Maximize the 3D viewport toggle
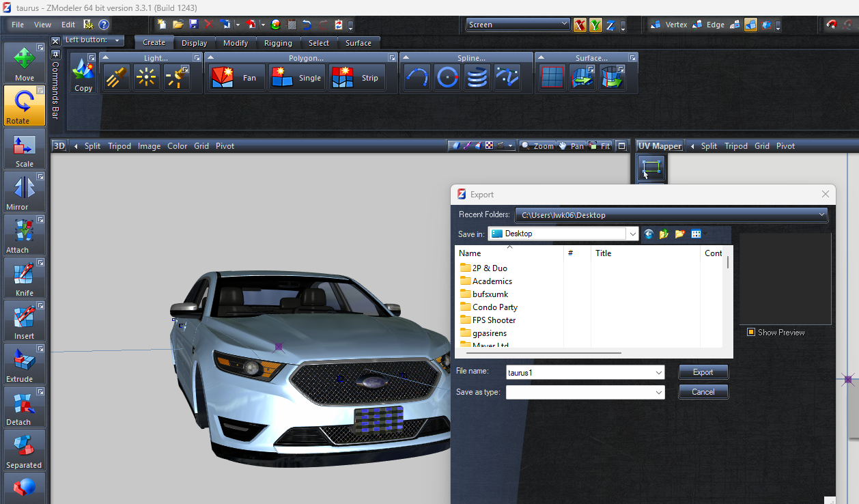The image size is (859, 504). tap(621, 145)
